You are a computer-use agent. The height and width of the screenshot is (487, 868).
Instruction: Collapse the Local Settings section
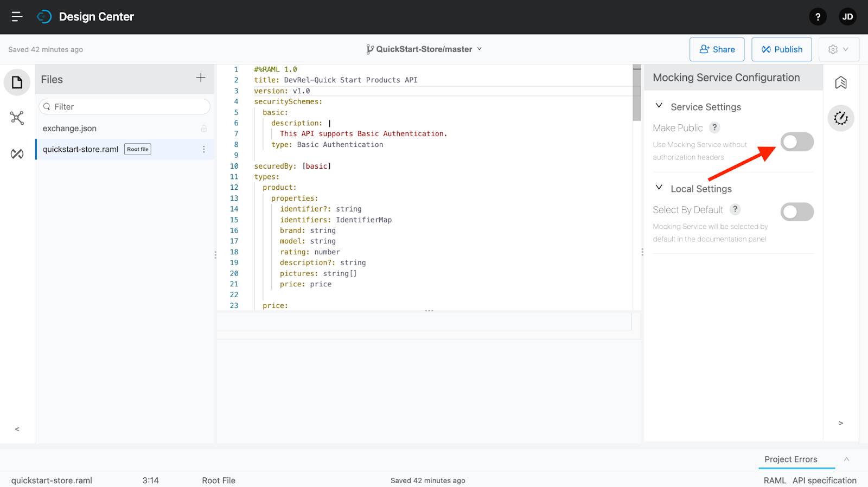click(659, 188)
